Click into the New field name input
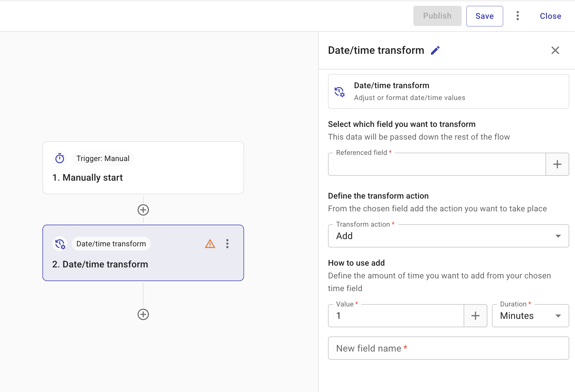The width and height of the screenshot is (575, 392). point(448,348)
